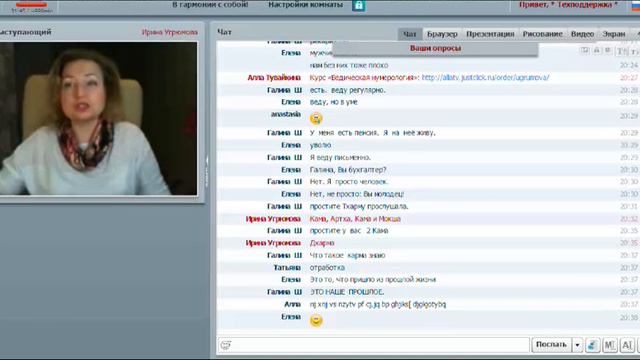Switch to the Экран tab

coord(614,34)
